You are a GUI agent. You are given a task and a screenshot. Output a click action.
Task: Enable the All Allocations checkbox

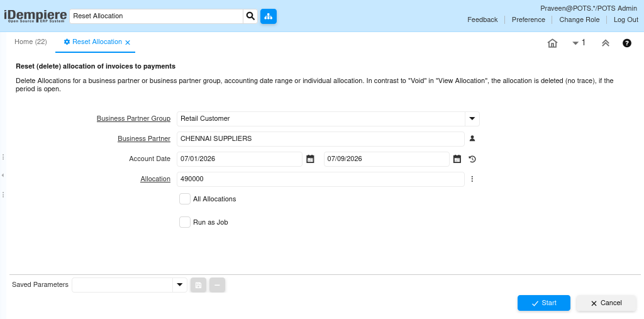click(x=185, y=199)
